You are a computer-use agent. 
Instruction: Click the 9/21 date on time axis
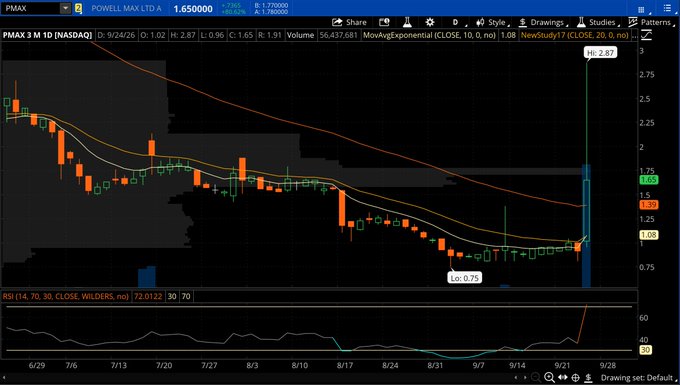(x=562, y=365)
